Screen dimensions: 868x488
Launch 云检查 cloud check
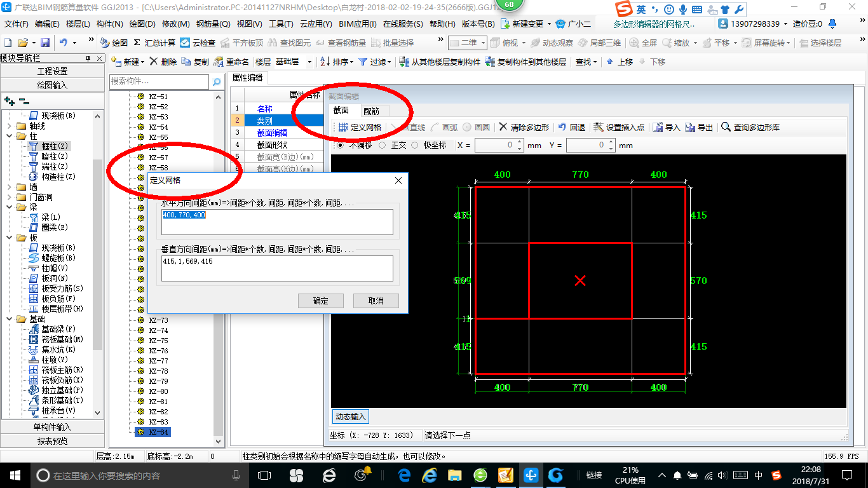click(x=198, y=43)
